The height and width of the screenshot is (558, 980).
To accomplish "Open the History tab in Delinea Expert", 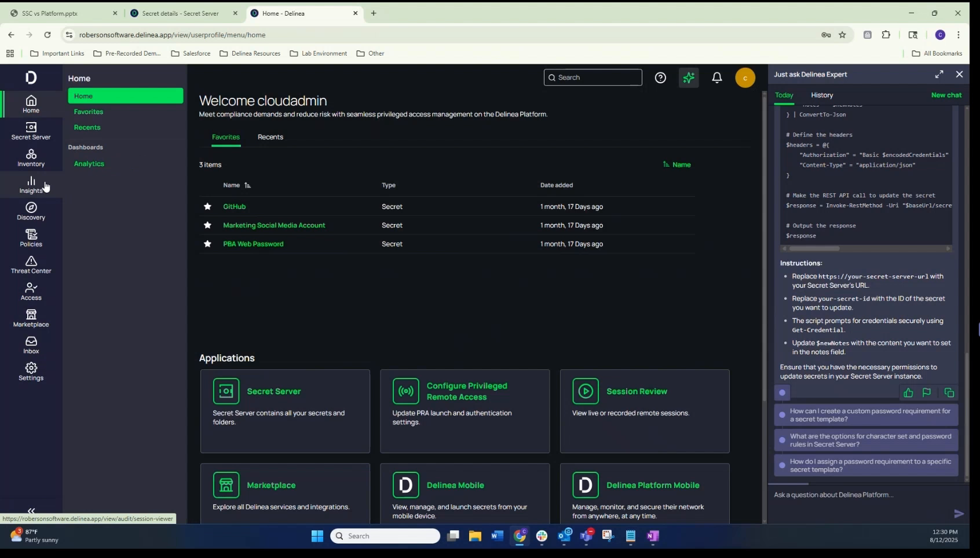I will 822,95.
